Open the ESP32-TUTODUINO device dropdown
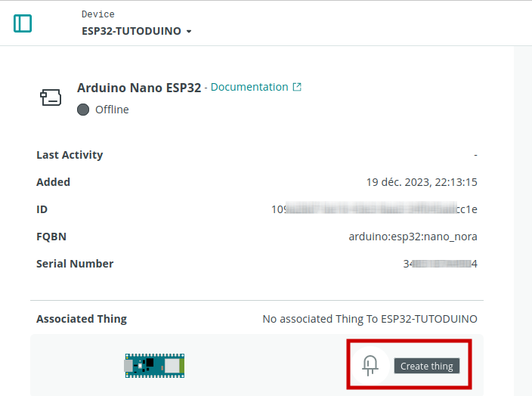The image size is (532, 396). (136, 31)
